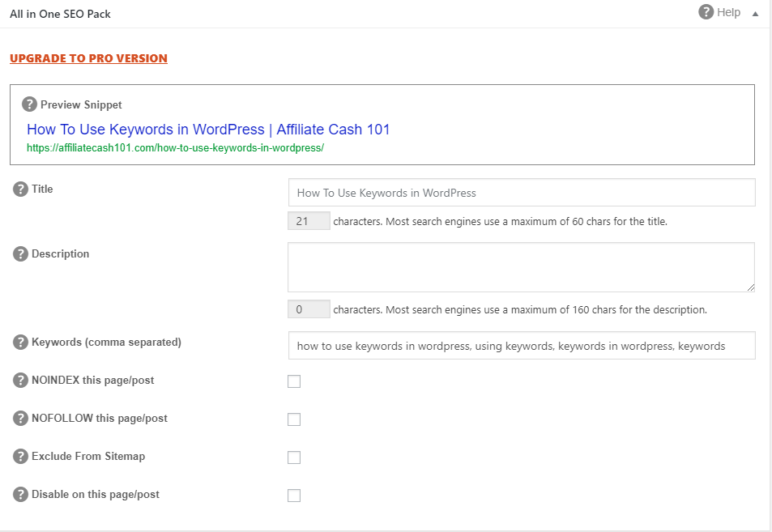772x532 pixels.
Task: Enable the NOINDEX this page/post checkbox
Action: tap(294, 381)
